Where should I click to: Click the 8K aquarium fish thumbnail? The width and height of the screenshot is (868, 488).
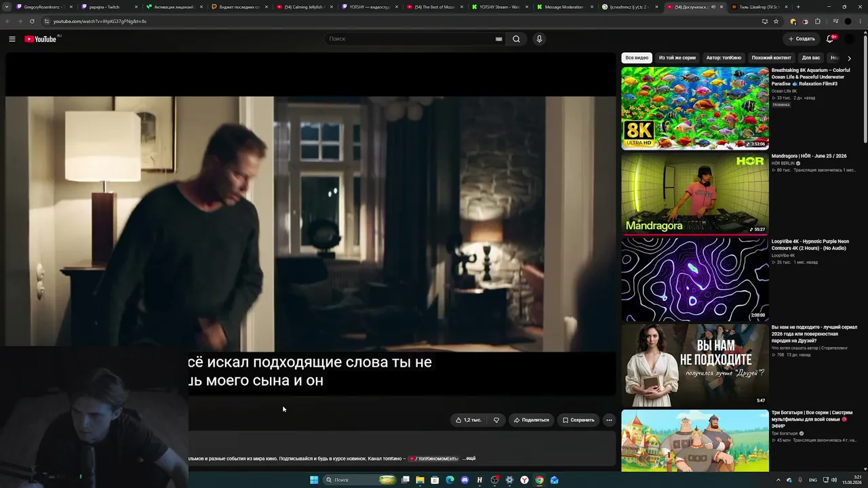[695, 108]
